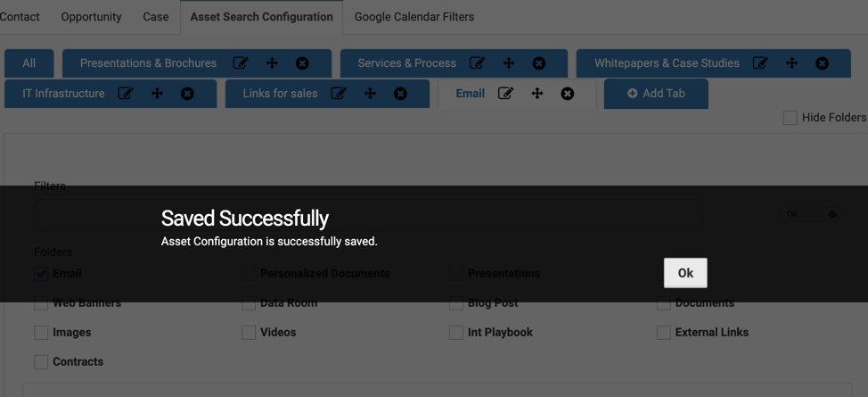Viewport: 868px width, 397px height.
Task: Delete the Email tab
Action: pos(567,94)
